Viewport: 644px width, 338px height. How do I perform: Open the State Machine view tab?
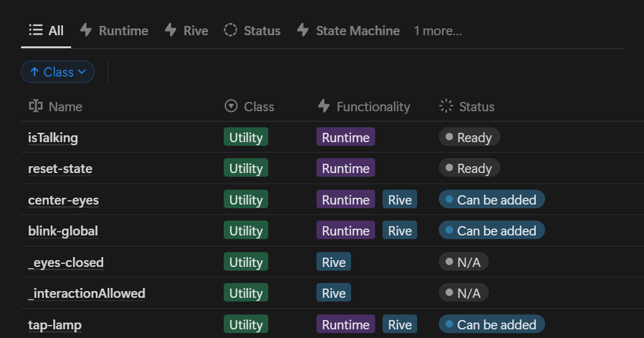[349, 31]
